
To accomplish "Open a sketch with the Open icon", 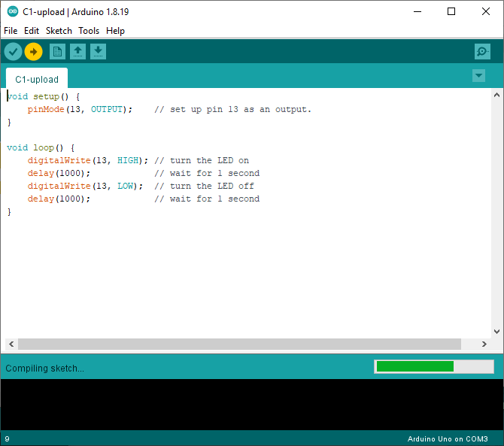I will tap(77, 51).
